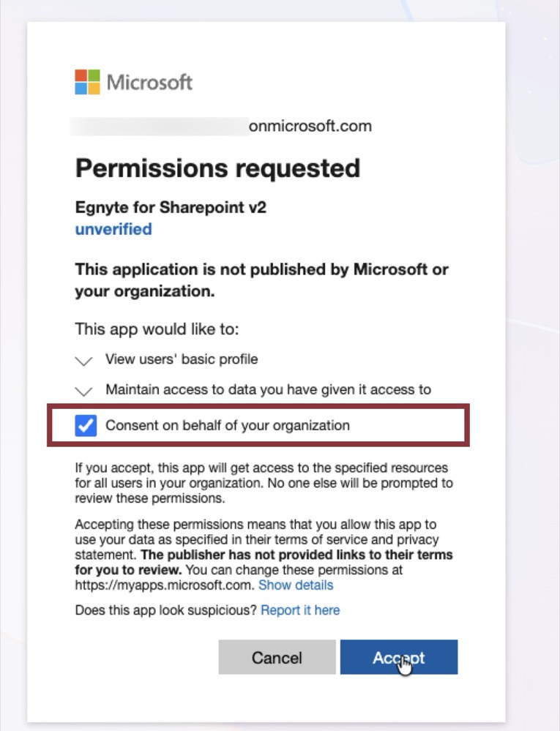Click the myapps.microsoft.com URL text
Image resolution: width=560 pixels, height=731 pixels.
point(165,585)
